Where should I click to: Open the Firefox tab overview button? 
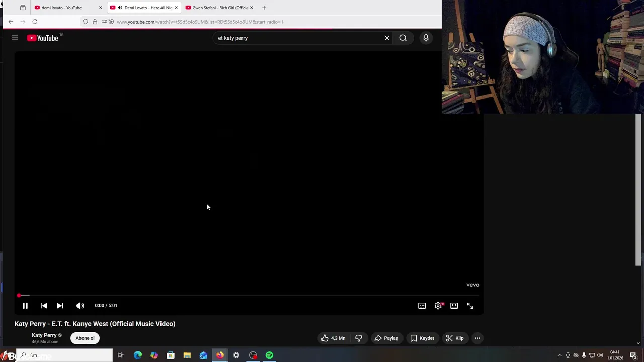tap(23, 8)
